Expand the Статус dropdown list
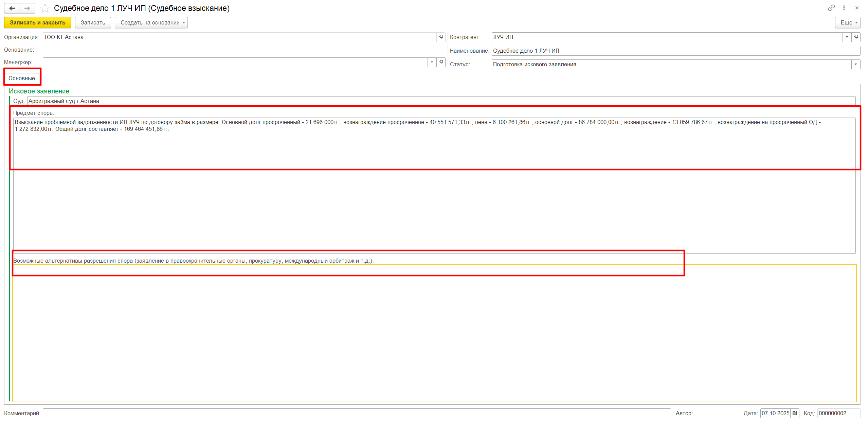Screen dimensions: 868x422 856,64
